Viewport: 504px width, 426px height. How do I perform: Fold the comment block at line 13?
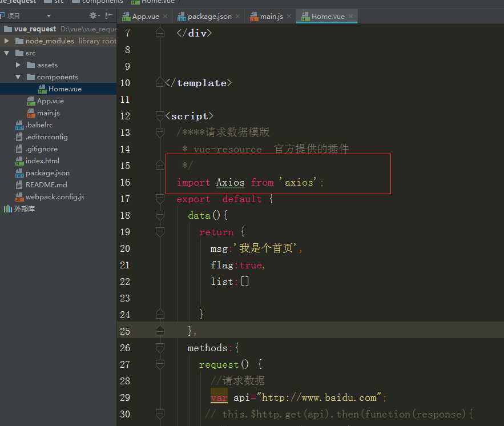coord(160,132)
